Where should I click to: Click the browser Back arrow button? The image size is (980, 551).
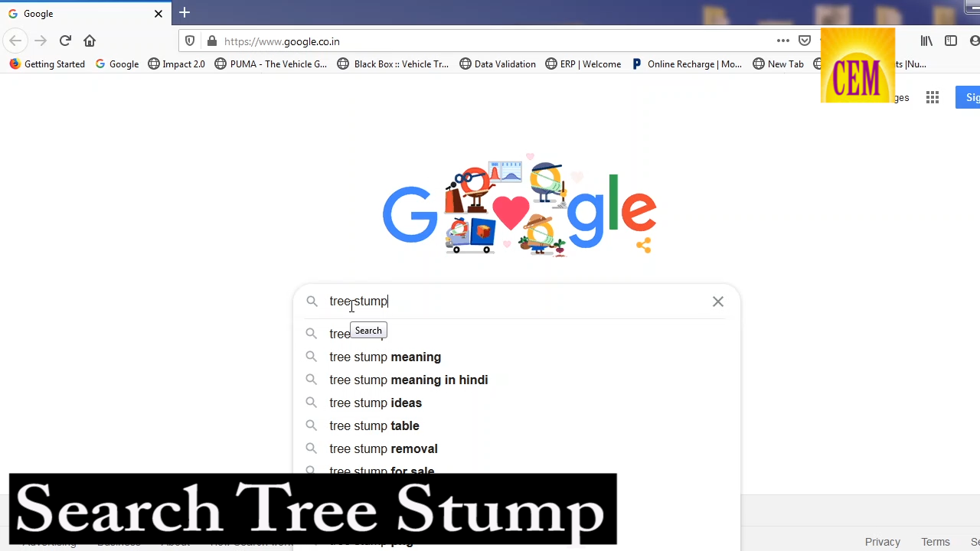tap(15, 41)
